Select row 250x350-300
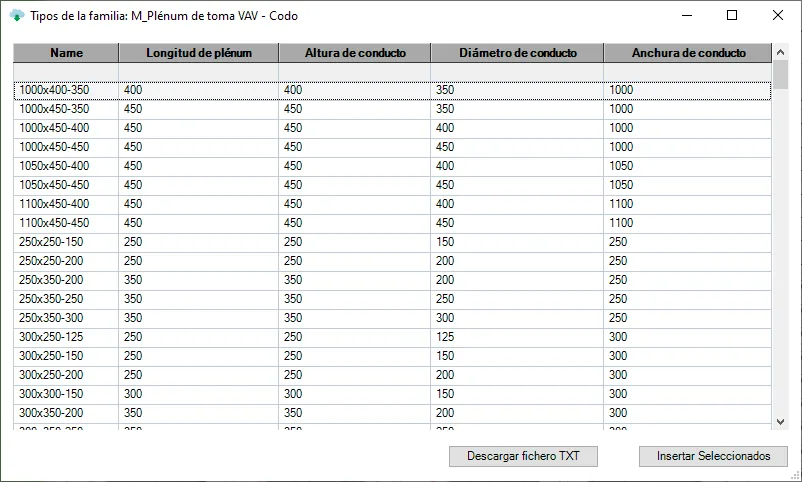Screen dimensions: 802x482 point(392,318)
